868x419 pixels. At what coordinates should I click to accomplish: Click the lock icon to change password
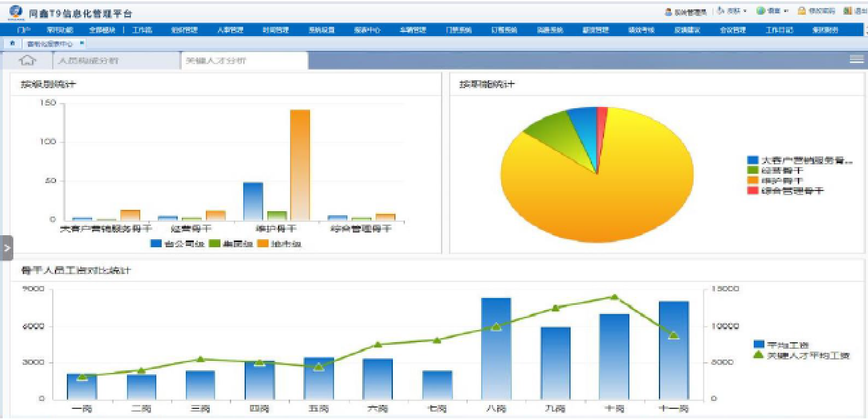pos(802,11)
